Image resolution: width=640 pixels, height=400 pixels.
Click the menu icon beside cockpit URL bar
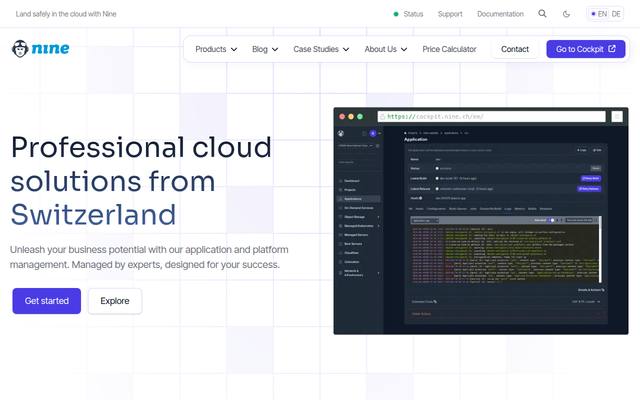(x=617, y=117)
